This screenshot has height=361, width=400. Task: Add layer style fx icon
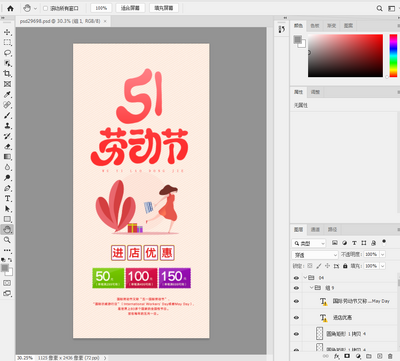(337, 356)
